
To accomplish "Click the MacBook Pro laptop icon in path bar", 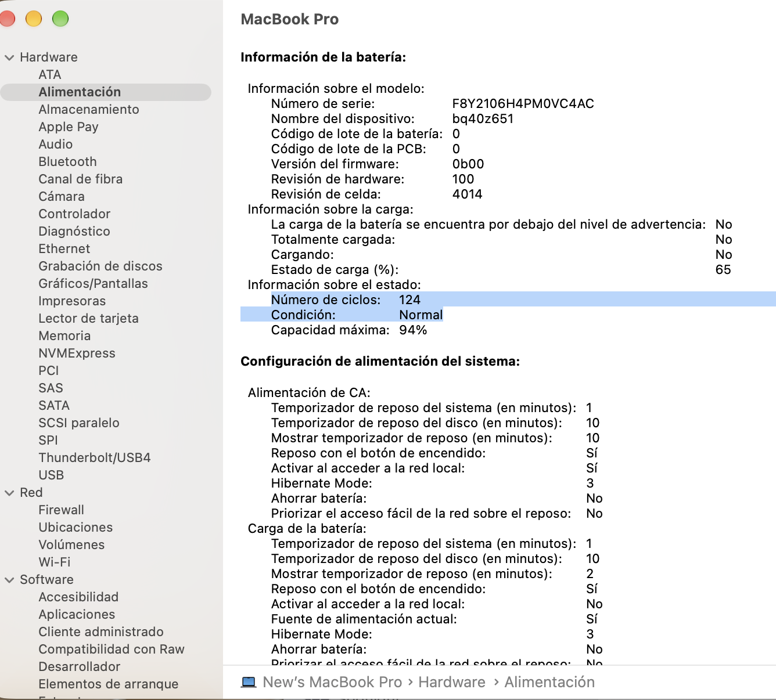I will [x=249, y=682].
